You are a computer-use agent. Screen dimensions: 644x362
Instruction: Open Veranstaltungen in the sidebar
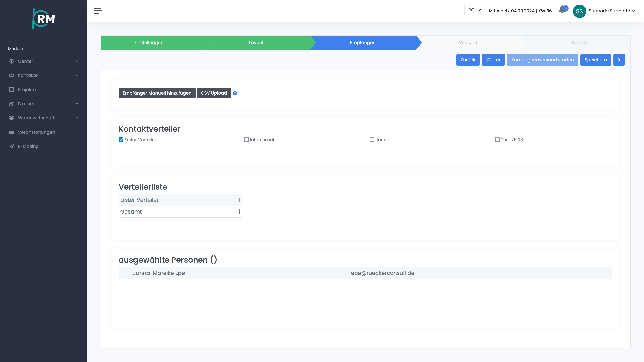37,132
